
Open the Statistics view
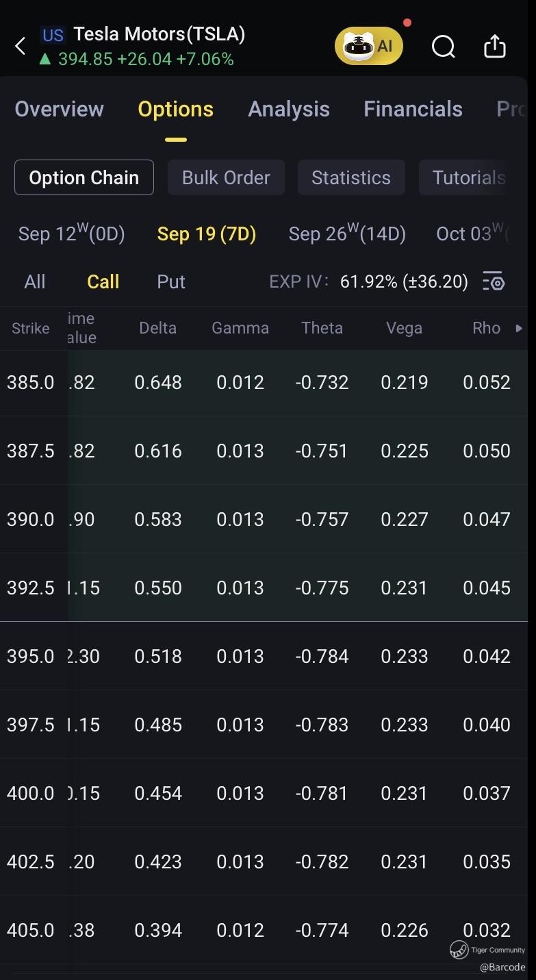pos(351,177)
